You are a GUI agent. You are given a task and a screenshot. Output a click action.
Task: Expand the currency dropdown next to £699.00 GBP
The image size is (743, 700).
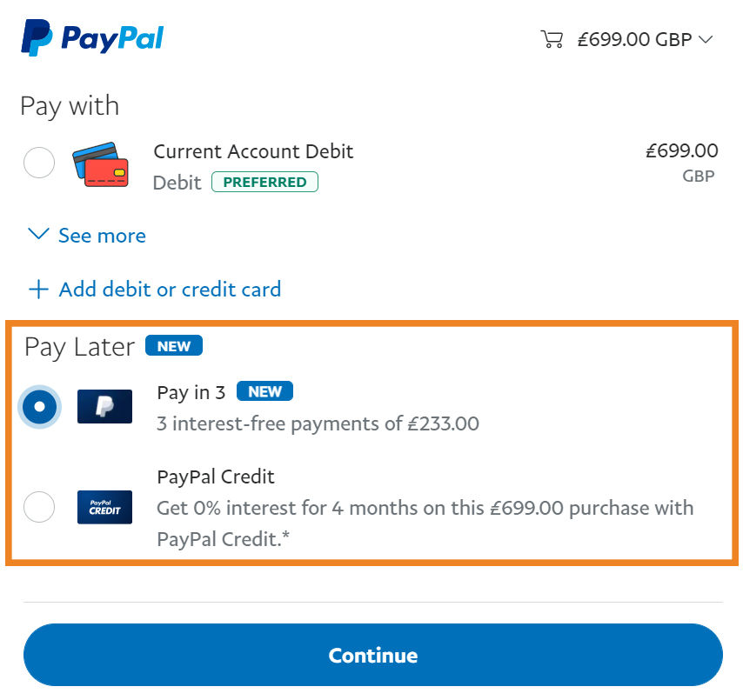pyautogui.click(x=705, y=39)
